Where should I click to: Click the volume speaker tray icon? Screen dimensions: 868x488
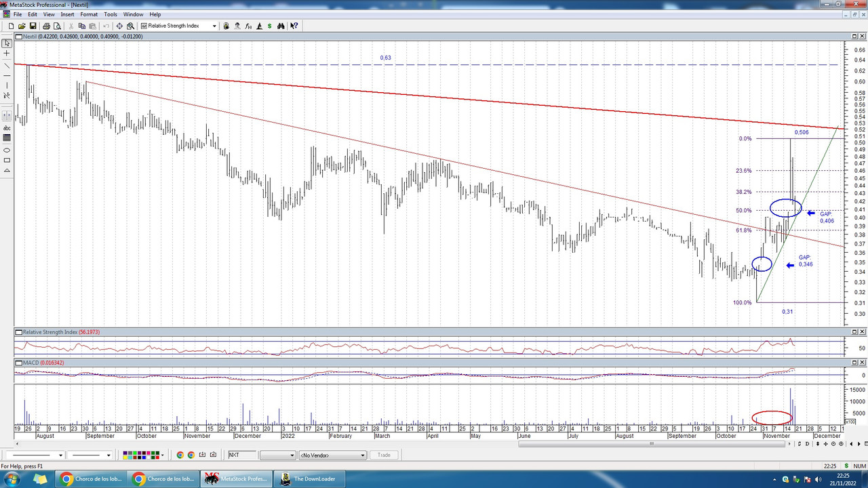(819, 479)
